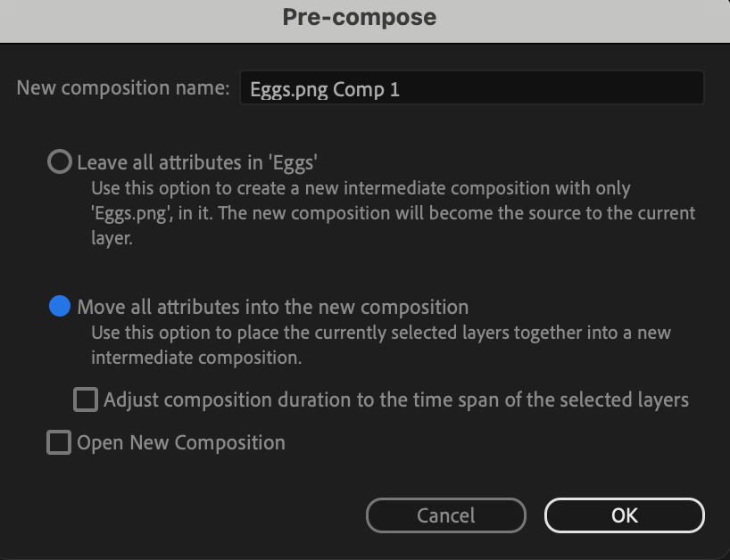Check the Open New Composition checkbox
This screenshot has height=560, width=730.
[x=59, y=442]
